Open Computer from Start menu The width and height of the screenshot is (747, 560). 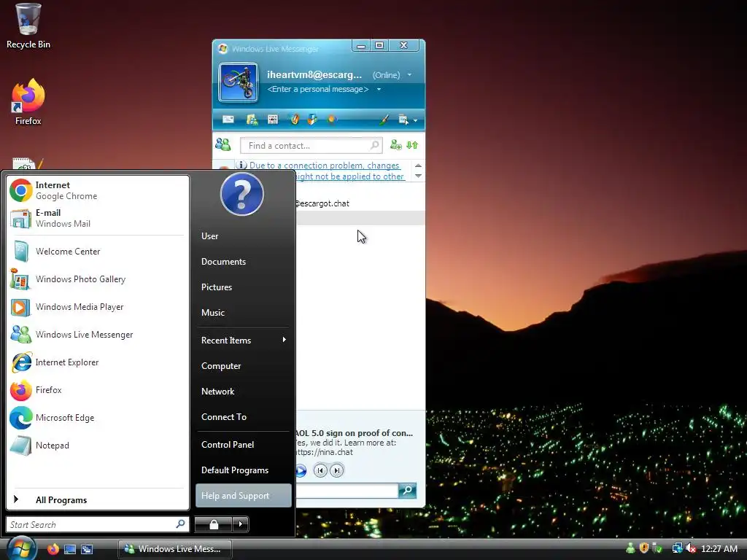[243, 366]
